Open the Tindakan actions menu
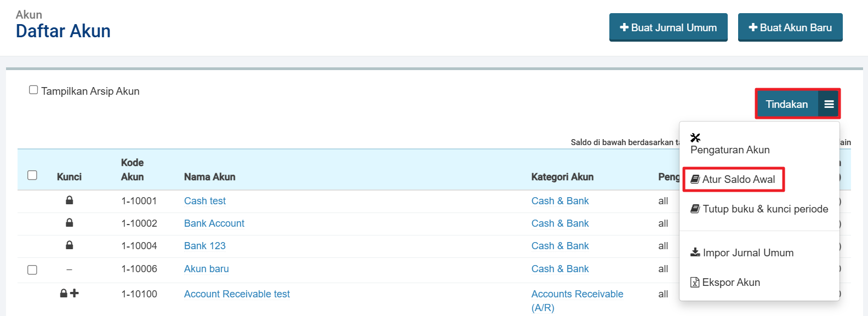The height and width of the screenshot is (316, 868). [786, 104]
